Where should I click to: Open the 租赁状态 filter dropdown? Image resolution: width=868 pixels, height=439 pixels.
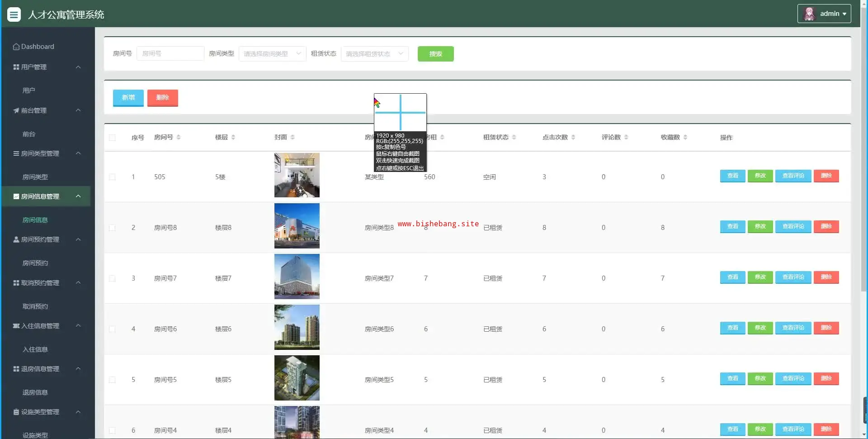tap(374, 54)
